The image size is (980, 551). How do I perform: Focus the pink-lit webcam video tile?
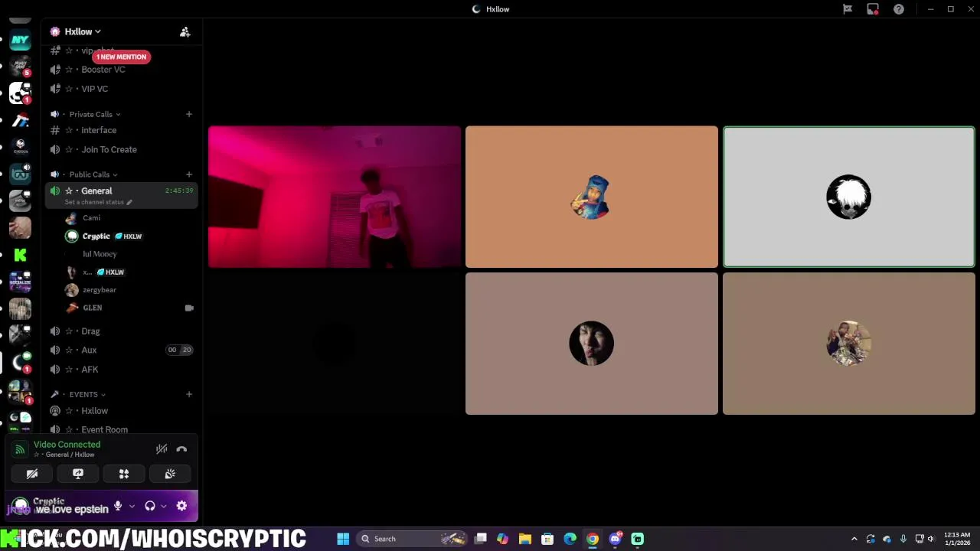(335, 197)
